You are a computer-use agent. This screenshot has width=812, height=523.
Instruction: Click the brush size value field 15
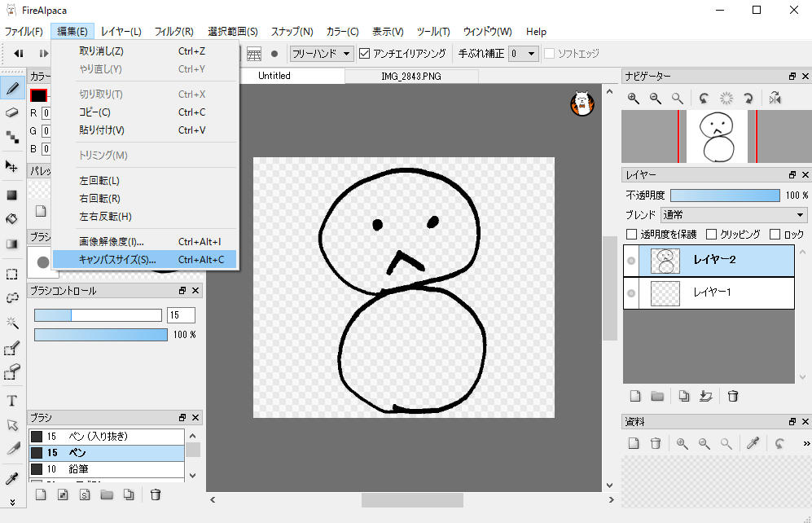(x=182, y=314)
